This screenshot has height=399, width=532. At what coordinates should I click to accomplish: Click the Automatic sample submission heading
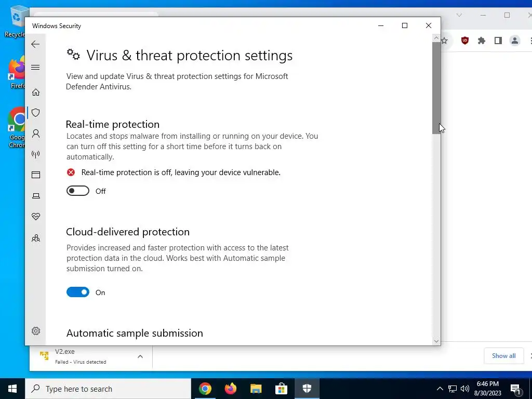135,333
